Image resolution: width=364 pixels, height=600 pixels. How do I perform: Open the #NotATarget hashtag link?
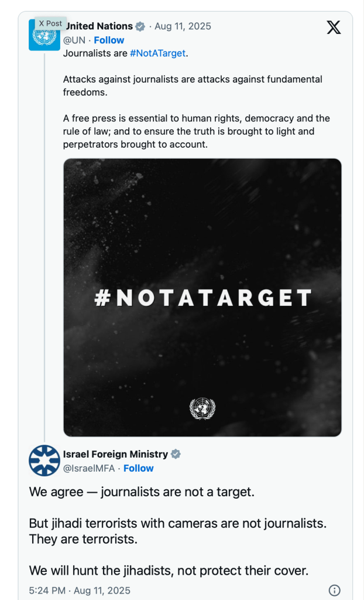[x=158, y=53]
